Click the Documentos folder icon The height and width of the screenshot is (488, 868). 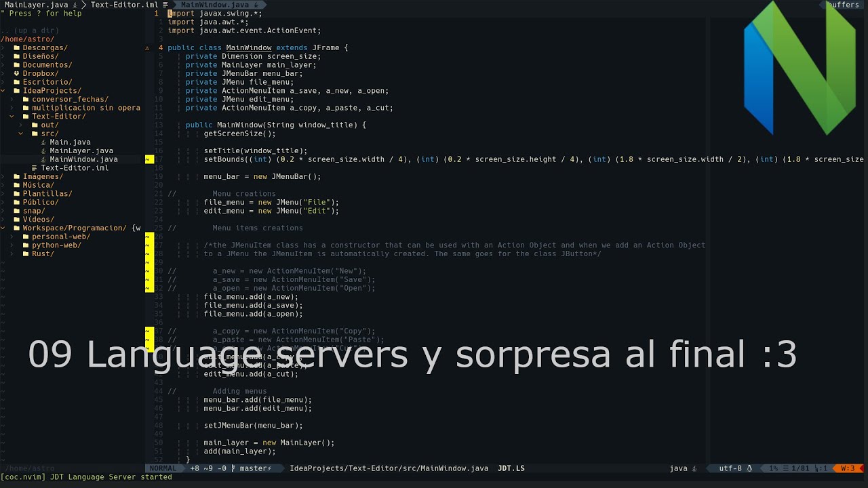[x=17, y=65]
